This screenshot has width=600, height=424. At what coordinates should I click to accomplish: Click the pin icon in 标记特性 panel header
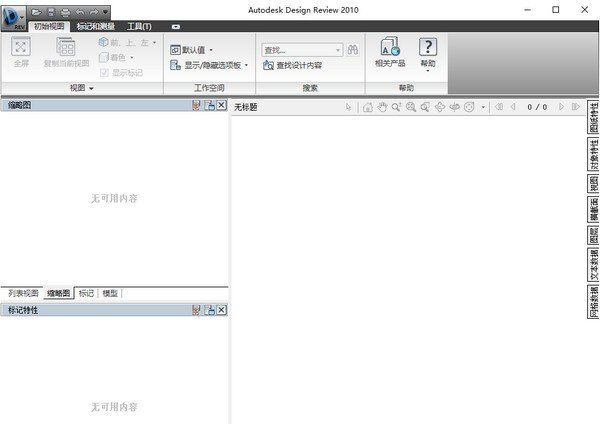pos(196,310)
